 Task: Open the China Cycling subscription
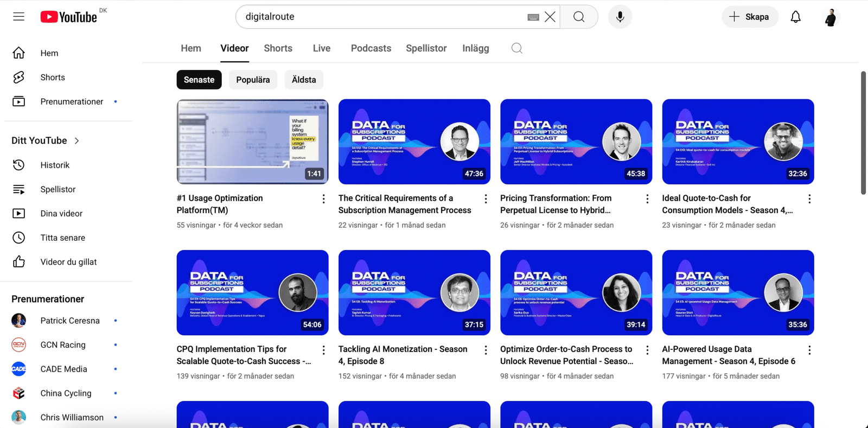(x=68, y=393)
